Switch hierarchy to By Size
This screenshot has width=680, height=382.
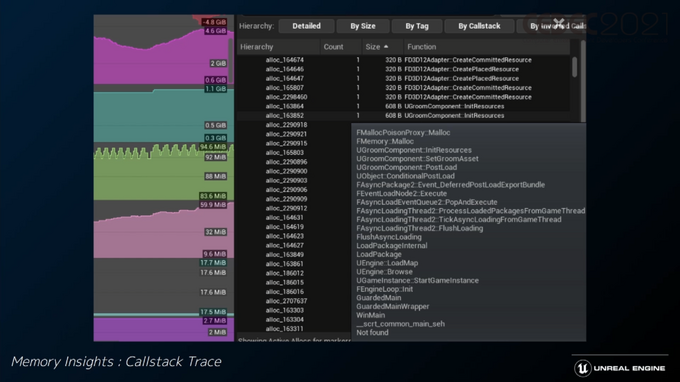pyautogui.click(x=363, y=26)
